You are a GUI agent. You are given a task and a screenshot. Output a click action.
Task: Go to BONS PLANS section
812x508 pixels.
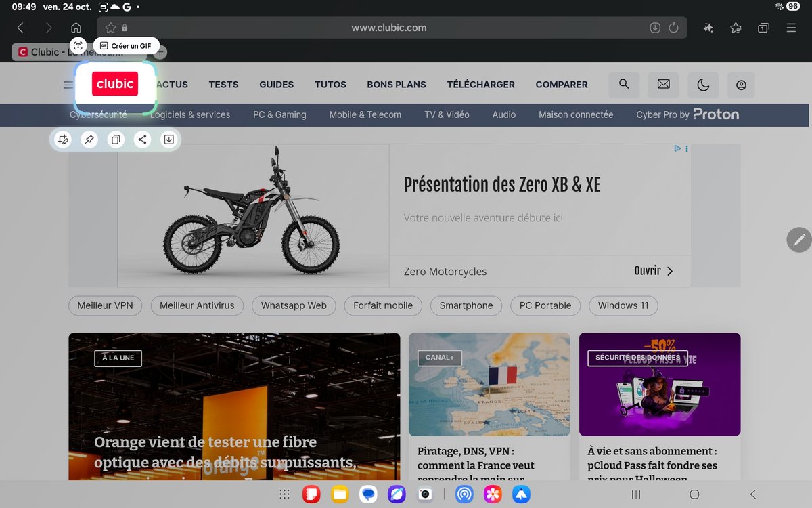coord(397,85)
